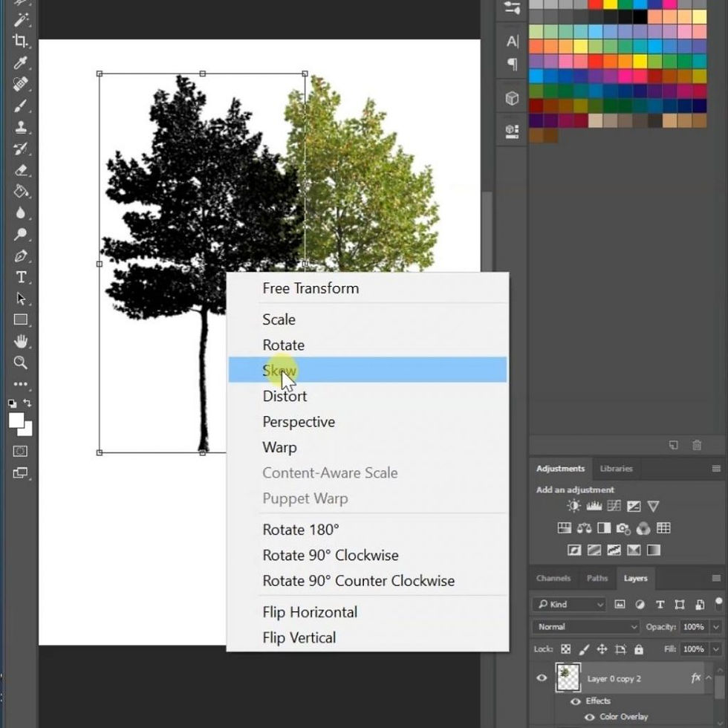Add a Brightness/Contrast adjustment

(x=573, y=506)
